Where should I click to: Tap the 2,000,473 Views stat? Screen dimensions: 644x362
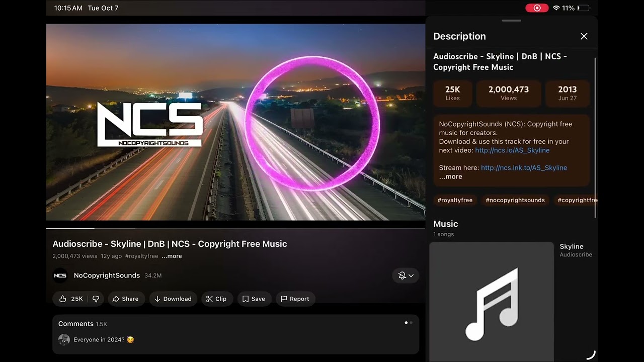(509, 93)
